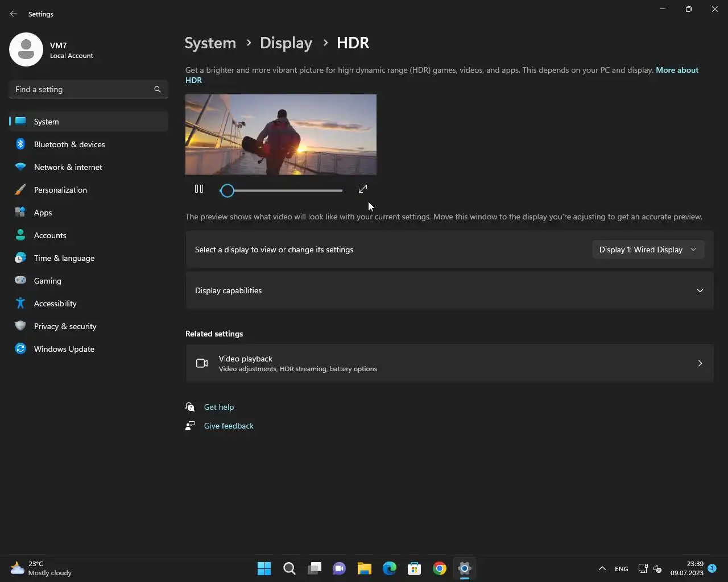
Task: Open Accessibility settings
Action: click(x=89, y=304)
